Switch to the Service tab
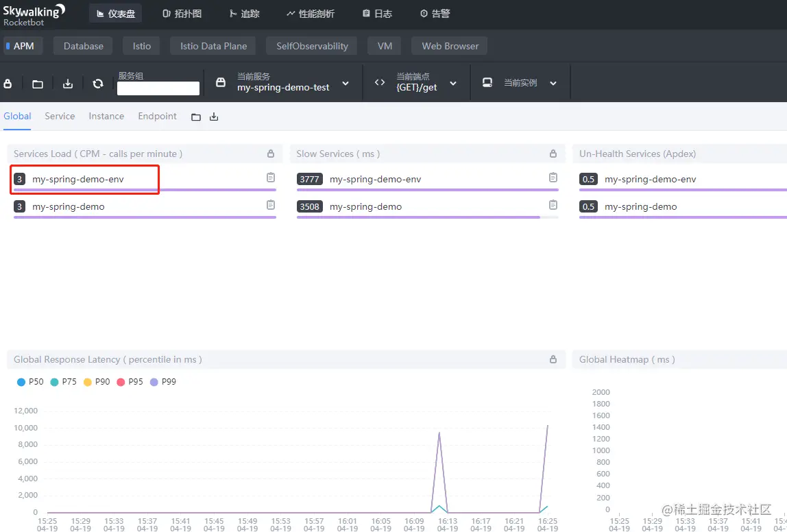This screenshot has height=532, width=787. [60, 116]
